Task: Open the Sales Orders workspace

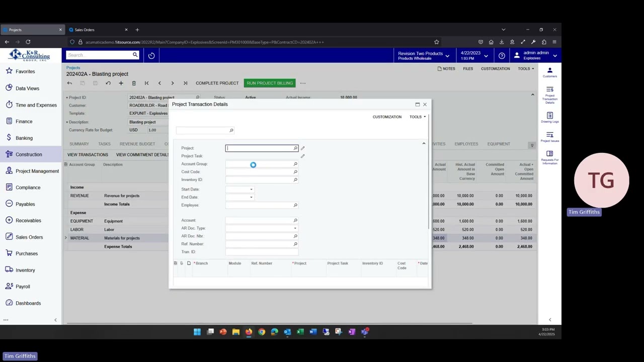Action: click(29, 237)
